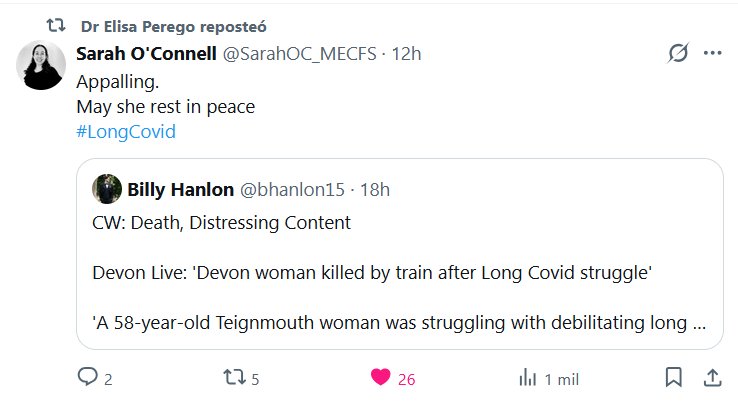This screenshot has height=402, width=738.
Task: Click the share upload icon
Action: point(713,378)
